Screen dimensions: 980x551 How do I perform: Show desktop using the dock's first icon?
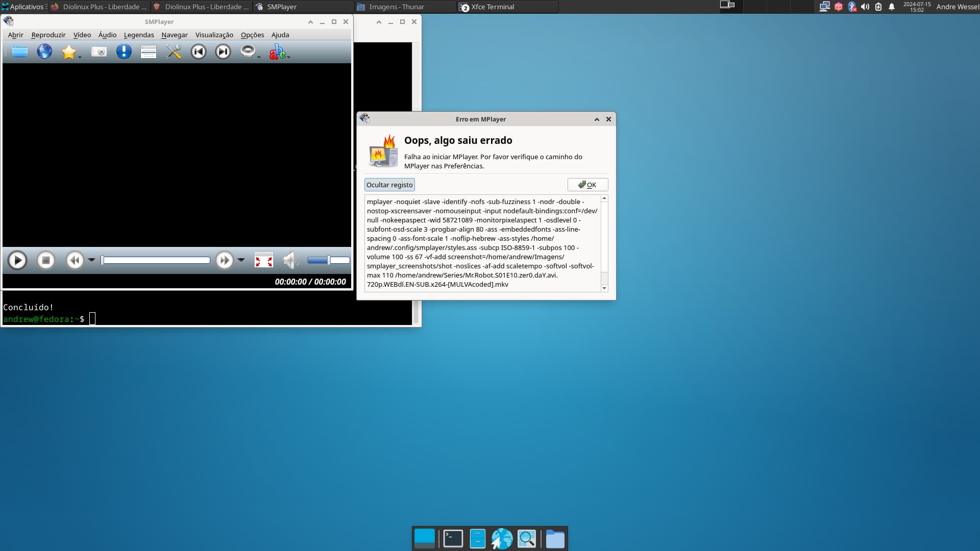click(x=425, y=539)
